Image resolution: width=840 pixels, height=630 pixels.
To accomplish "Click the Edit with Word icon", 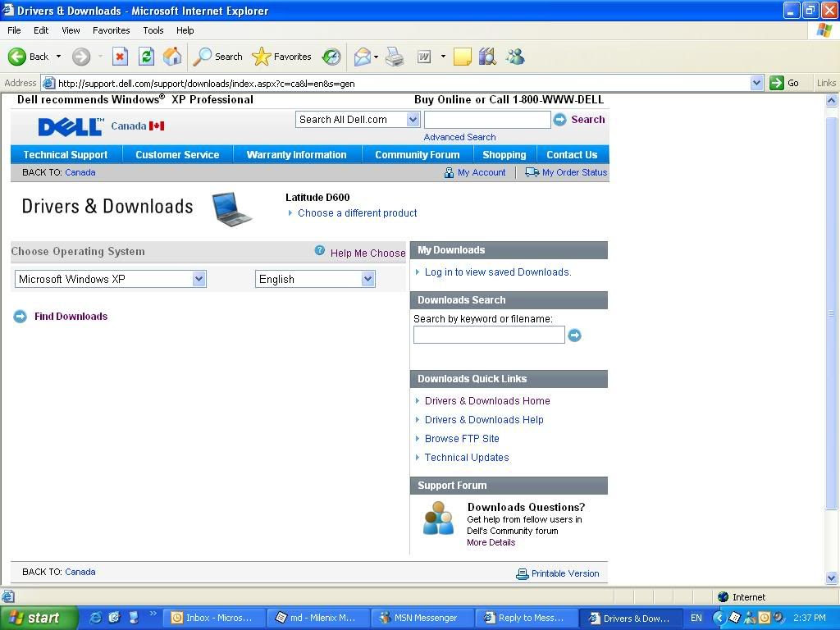I will point(424,57).
